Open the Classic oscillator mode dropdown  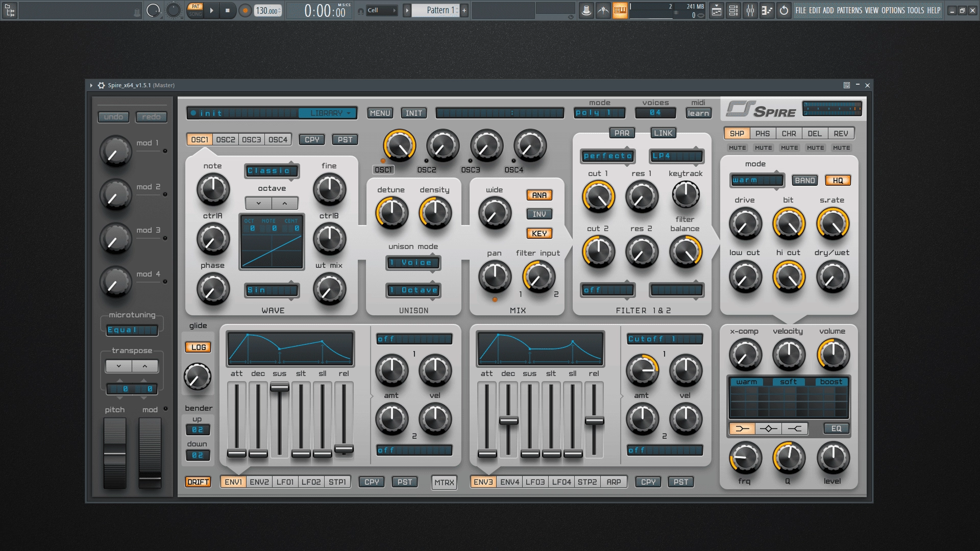272,171
